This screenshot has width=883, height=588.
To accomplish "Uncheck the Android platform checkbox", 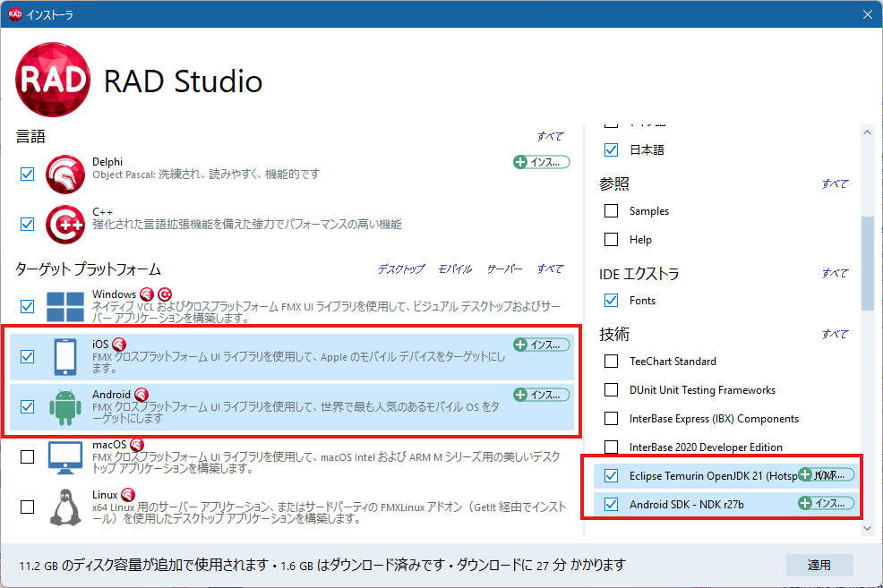I will point(27,407).
